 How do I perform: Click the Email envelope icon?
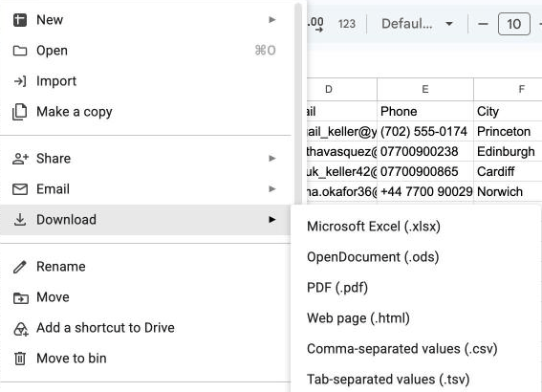20,189
